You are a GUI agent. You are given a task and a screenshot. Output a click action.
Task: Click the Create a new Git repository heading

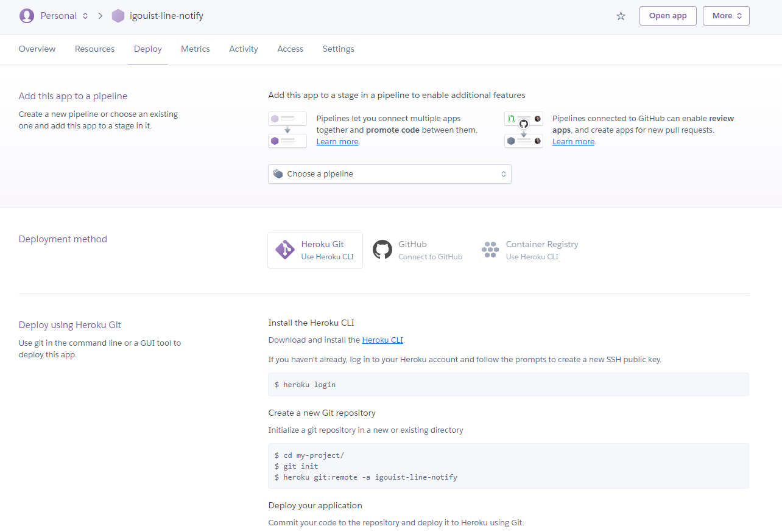322,413
